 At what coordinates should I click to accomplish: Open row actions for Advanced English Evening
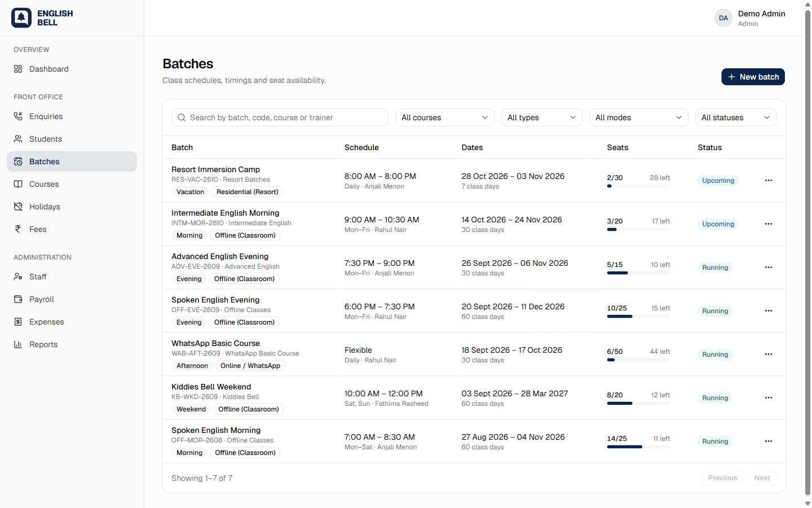769,268
